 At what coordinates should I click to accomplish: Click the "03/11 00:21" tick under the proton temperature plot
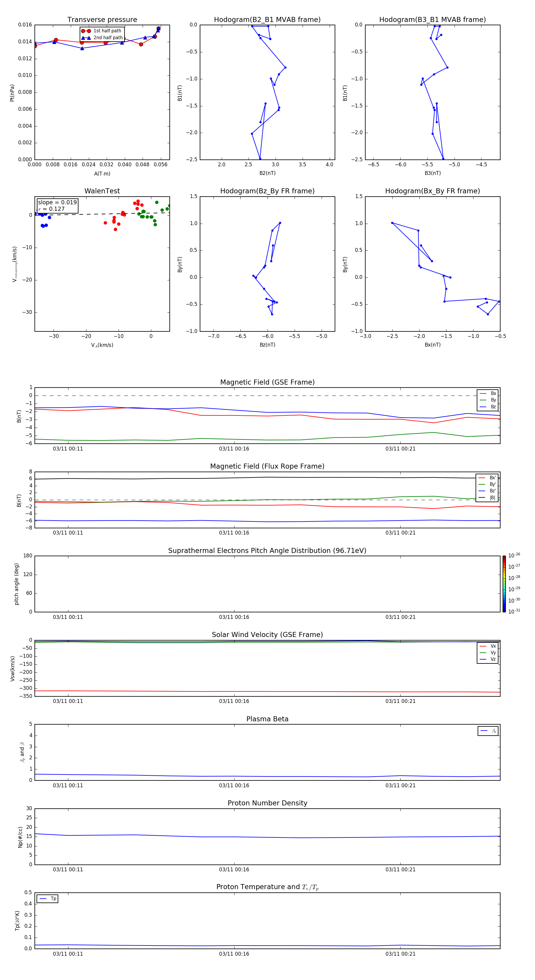coord(400,954)
